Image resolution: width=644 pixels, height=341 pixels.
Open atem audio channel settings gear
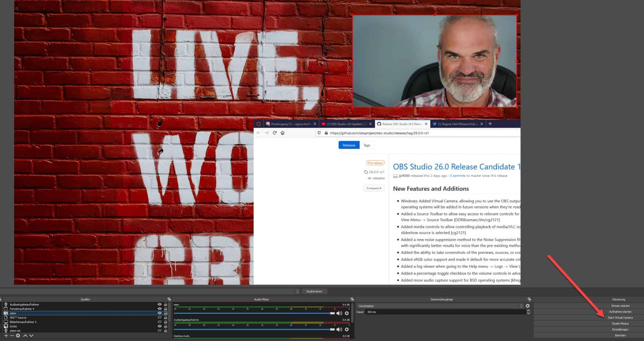coord(347,313)
